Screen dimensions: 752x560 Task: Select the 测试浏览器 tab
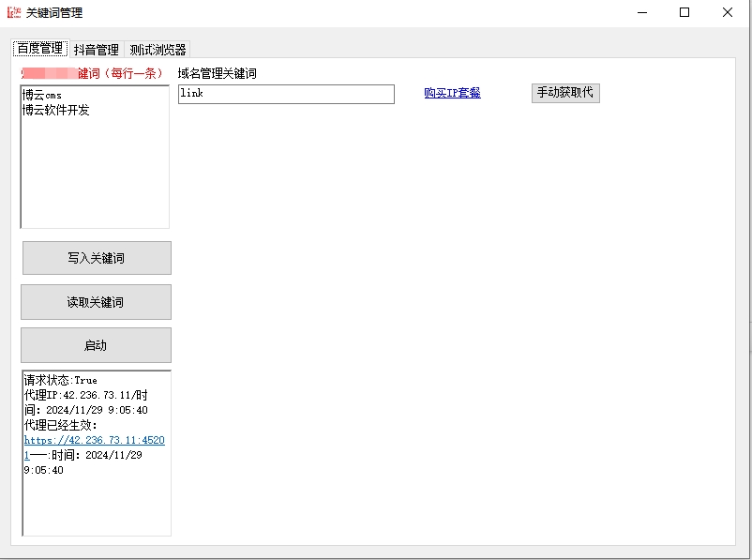pos(158,50)
